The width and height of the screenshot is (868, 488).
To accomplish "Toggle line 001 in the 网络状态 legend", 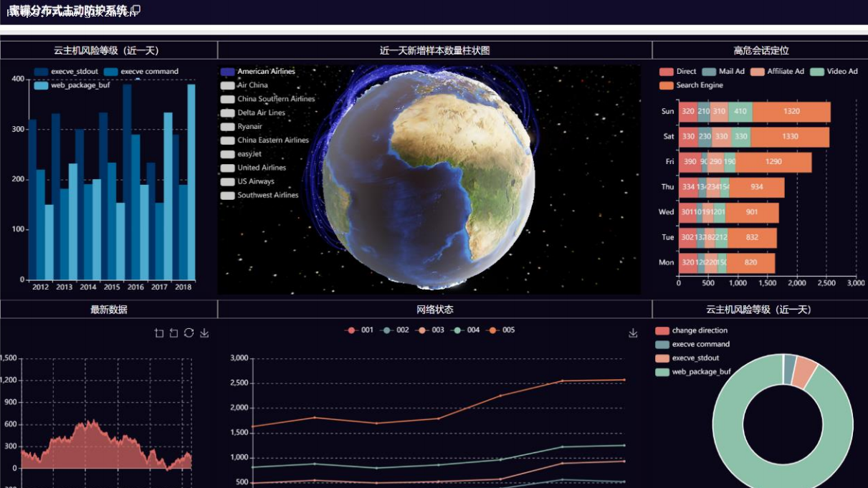I will pos(359,330).
